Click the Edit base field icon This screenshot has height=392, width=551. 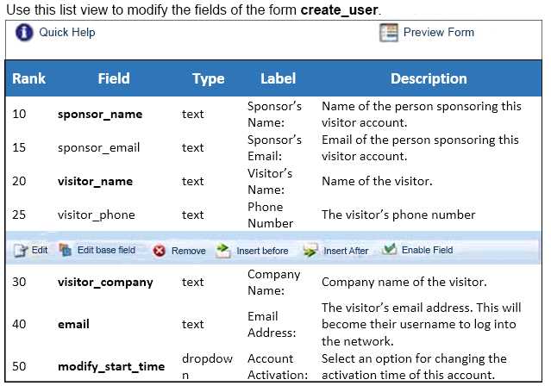pyautogui.click(x=66, y=251)
